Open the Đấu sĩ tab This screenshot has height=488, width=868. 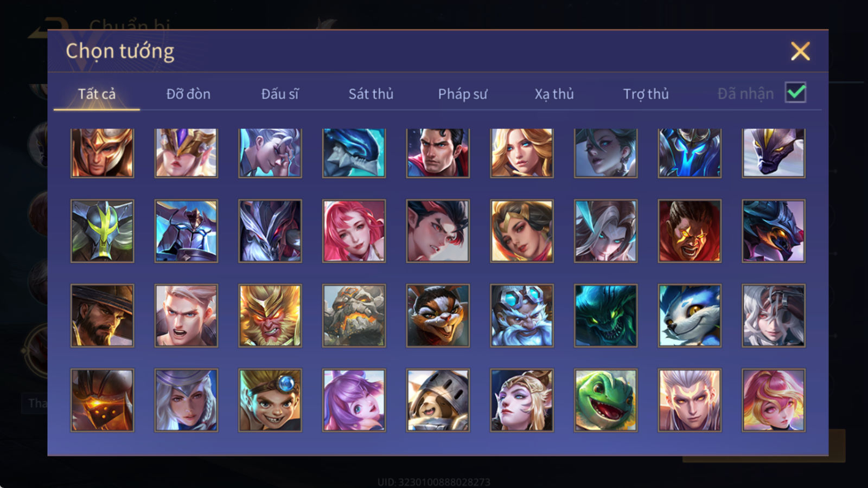click(x=279, y=94)
